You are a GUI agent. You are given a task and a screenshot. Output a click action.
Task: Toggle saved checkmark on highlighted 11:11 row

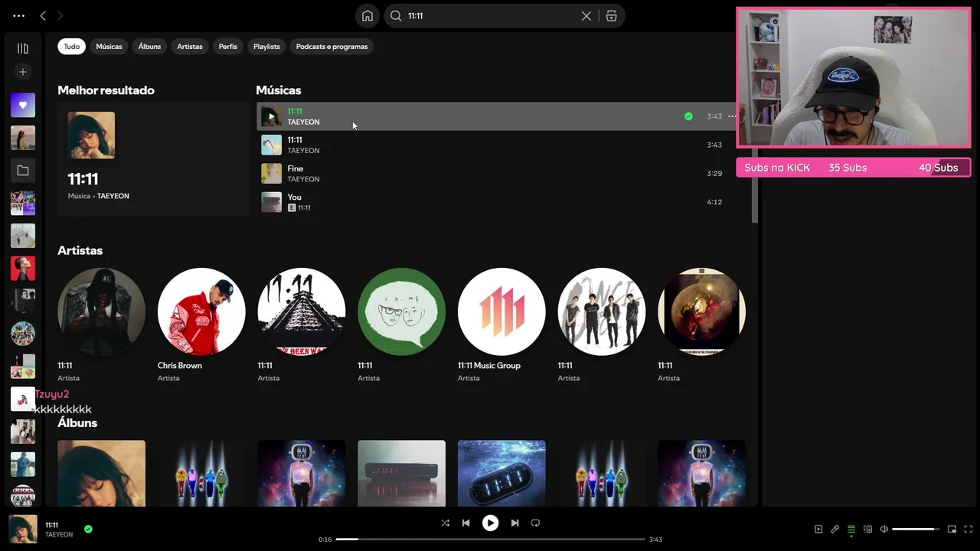point(688,116)
